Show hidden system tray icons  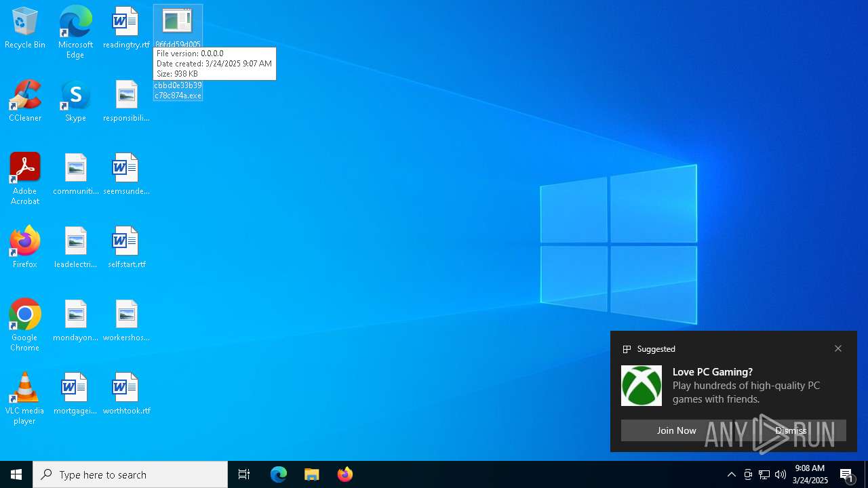tap(731, 474)
